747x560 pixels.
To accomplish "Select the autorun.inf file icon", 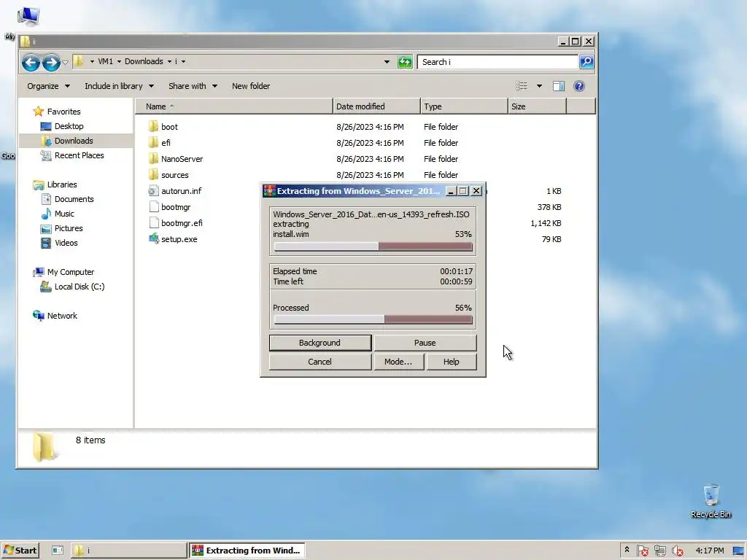I will click(x=153, y=191).
